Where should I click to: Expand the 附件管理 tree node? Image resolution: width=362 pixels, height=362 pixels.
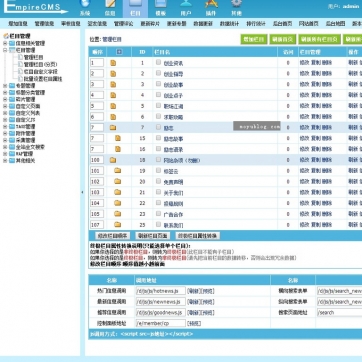5,133
